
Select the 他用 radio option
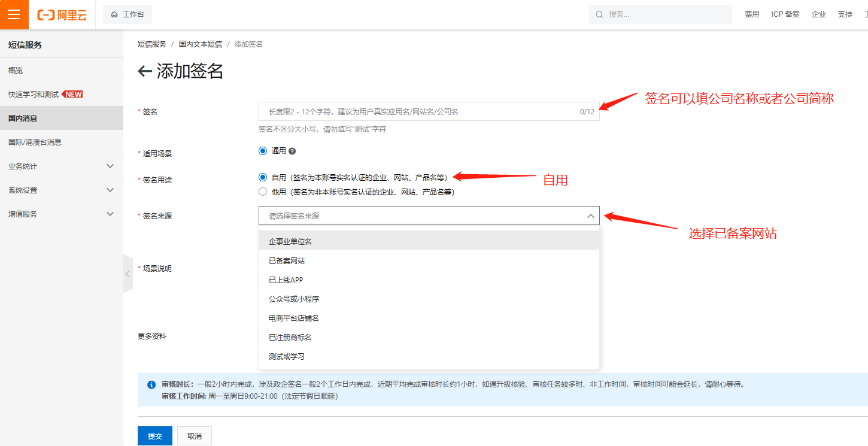[262, 192]
